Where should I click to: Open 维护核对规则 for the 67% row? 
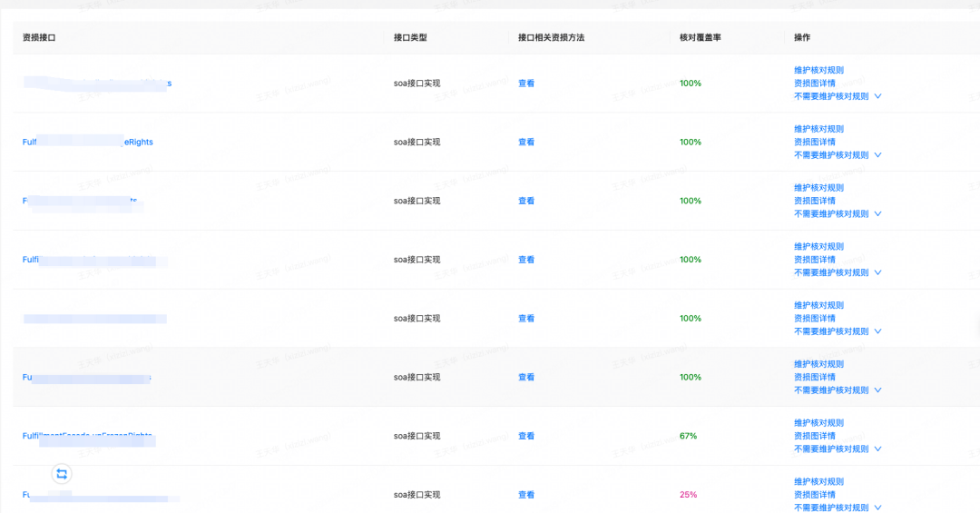click(818, 423)
